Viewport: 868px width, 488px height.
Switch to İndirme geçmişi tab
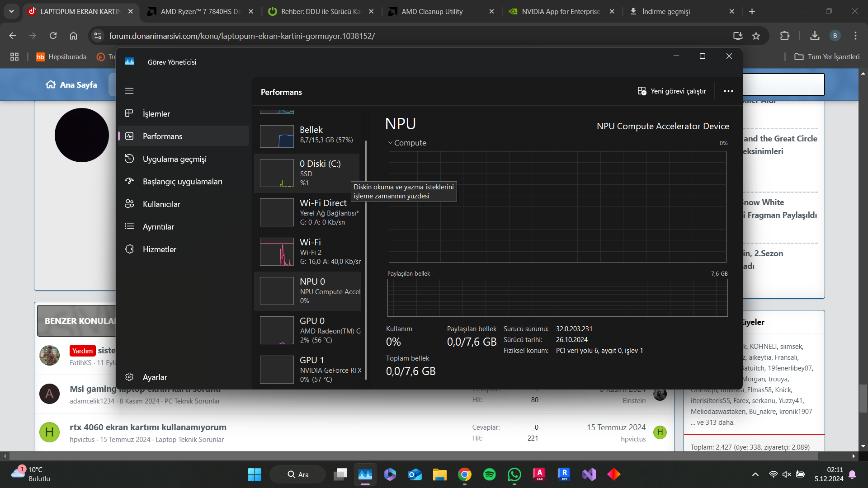tap(682, 11)
